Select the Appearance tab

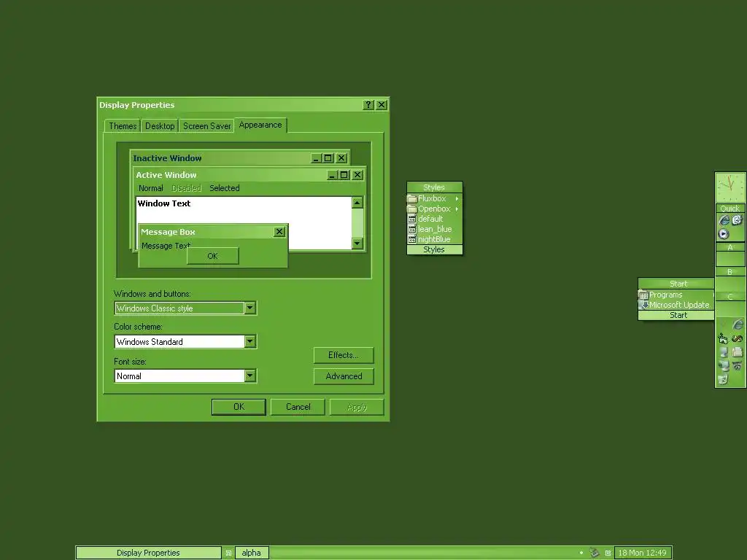(260, 125)
